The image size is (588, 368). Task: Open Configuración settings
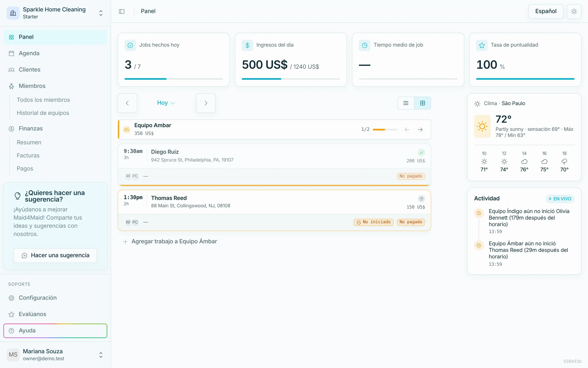55,298
